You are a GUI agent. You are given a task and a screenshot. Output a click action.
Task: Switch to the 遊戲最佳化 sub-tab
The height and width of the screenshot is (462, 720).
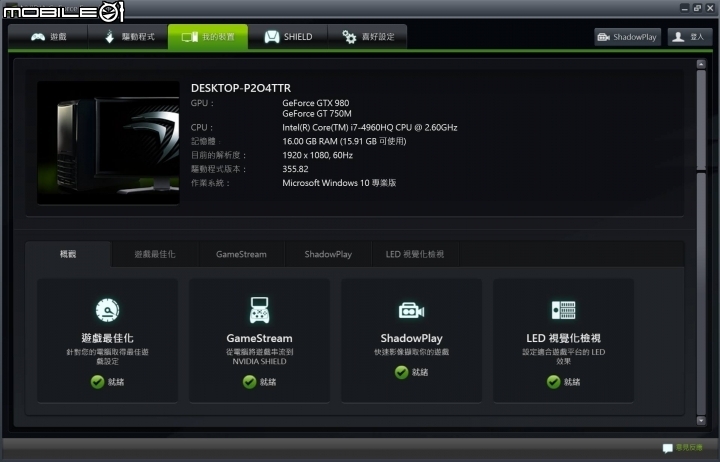(155, 254)
